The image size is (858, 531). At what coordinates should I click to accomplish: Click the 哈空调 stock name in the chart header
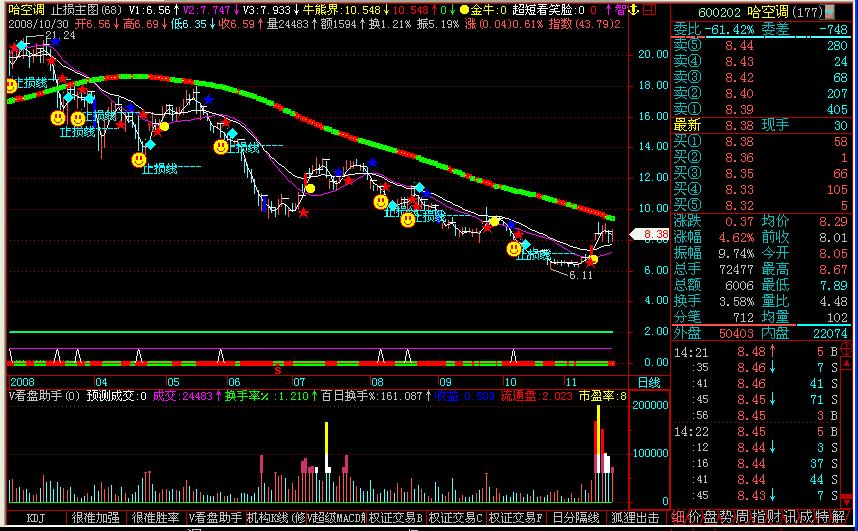click(x=26, y=10)
